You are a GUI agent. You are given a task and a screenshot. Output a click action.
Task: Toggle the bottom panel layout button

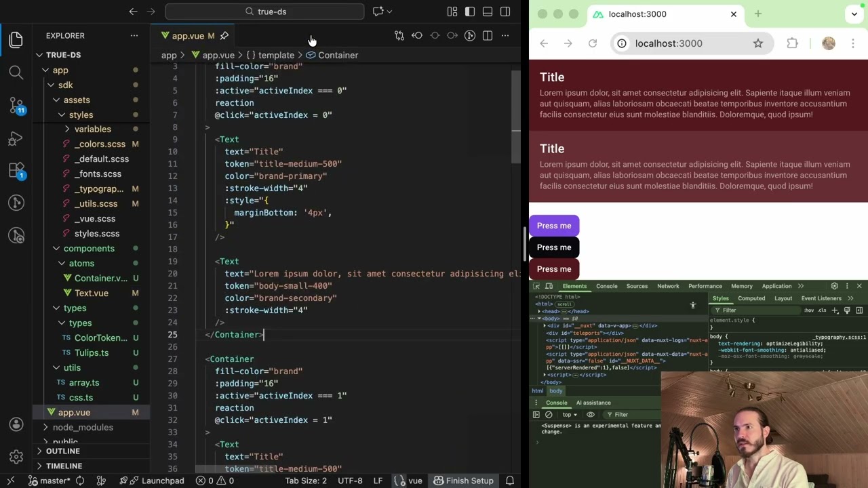click(x=488, y=12)
